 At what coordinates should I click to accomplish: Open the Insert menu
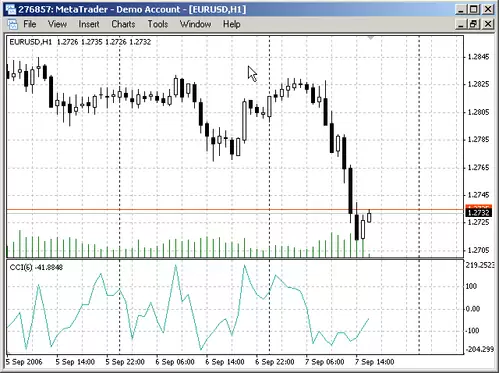(x=89, y=24)
